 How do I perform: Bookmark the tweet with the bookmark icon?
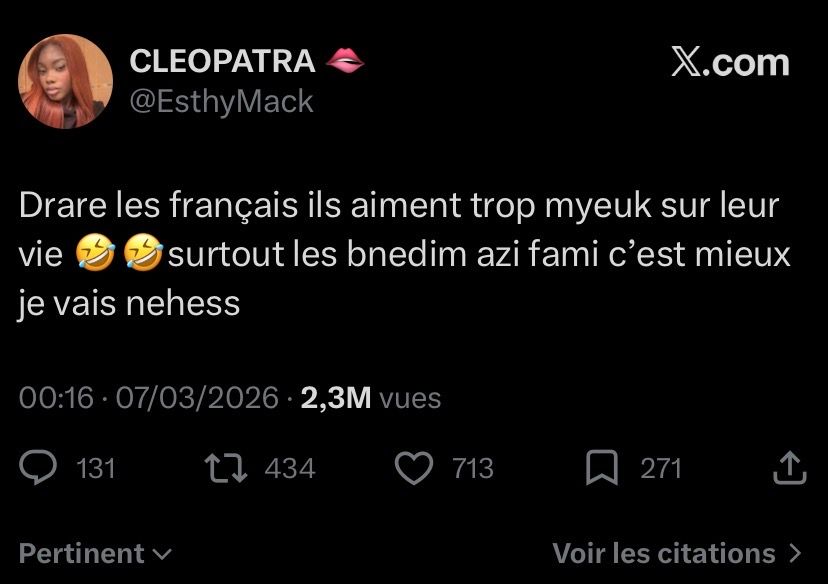pos(601,467)
